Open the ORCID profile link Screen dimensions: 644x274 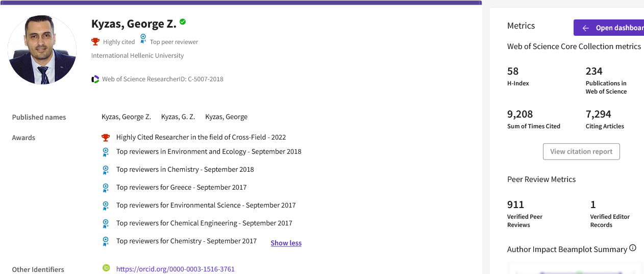176,269
